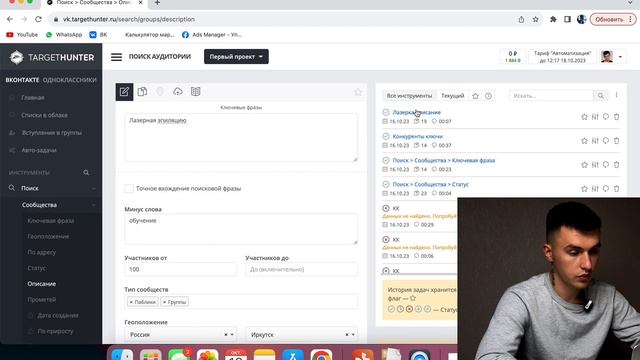The image size is (640, 360).
Task: Open the user avatar account dropdown
Action: (613, 57)
